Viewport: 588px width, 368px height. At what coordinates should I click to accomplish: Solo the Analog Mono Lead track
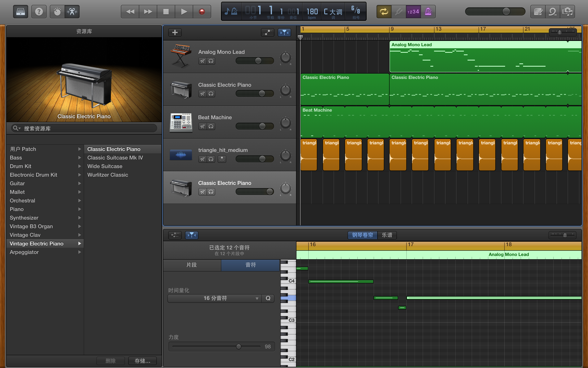click(211, 61)
